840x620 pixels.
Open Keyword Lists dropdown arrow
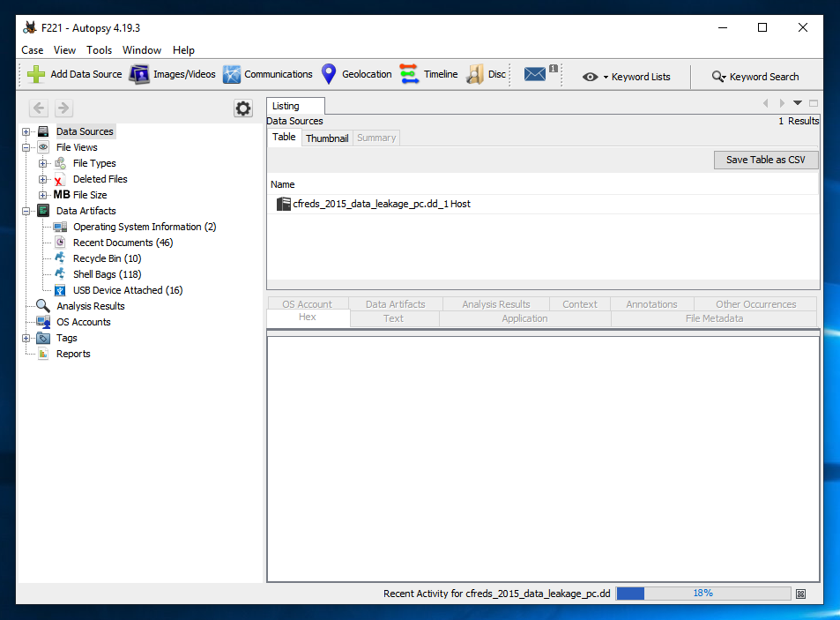click(606, 77)
